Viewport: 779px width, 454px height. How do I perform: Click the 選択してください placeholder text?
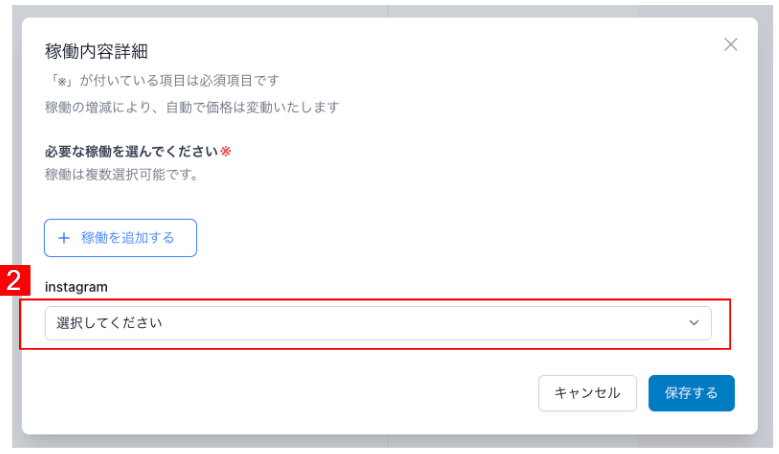point(109,323)
